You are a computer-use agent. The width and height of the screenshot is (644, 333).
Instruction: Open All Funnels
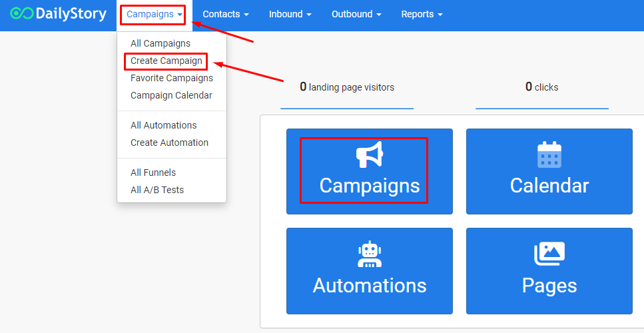pyautogui.click(x=153, y=172)
